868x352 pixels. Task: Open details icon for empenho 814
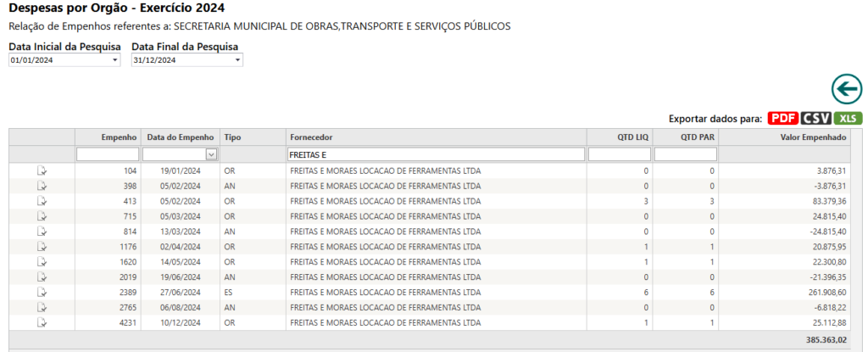tap(42, 232)
